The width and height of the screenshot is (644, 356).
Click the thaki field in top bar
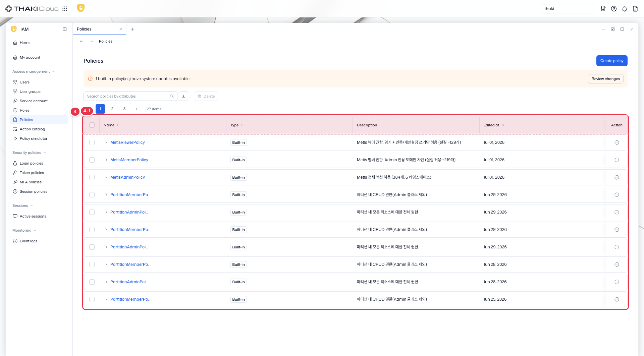pyautogui.click(x=567, y=9)
